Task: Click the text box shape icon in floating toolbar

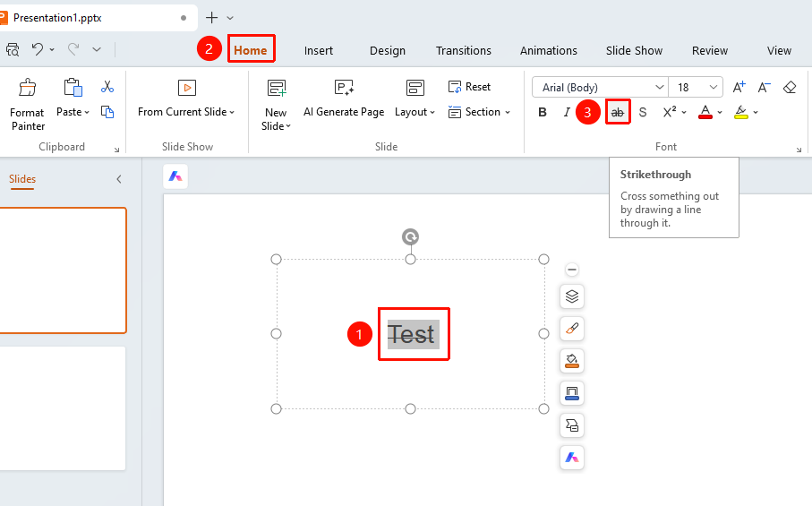Action: click(572, 425)
